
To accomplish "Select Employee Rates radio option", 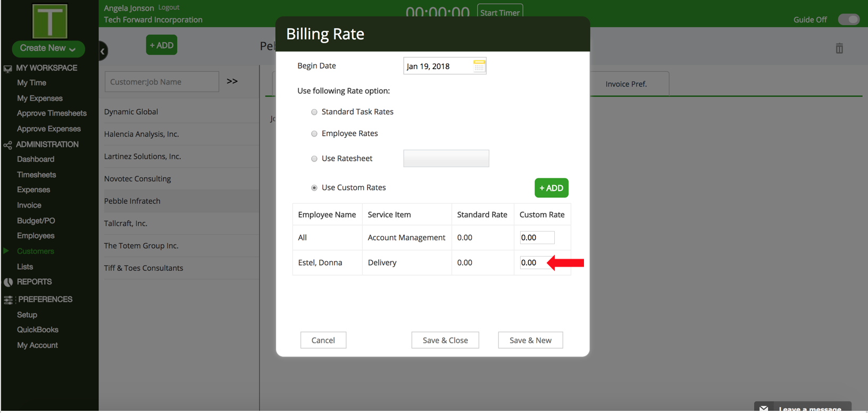I will point(314,134).
